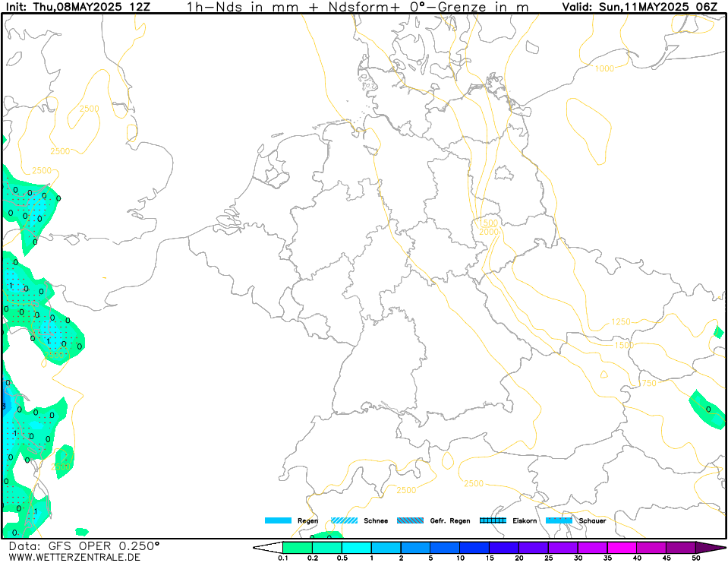Click the scale color between 15 and 20
This screenshot has width=728, height=563.
504,547
